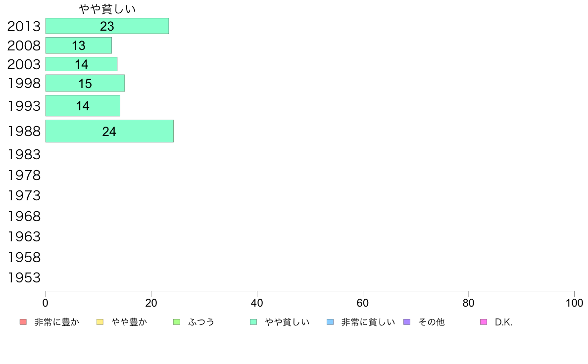Toggle the やや貧しい teal legend swatch
The width and height of the screenshot is (588, 364).
(253, 322)
